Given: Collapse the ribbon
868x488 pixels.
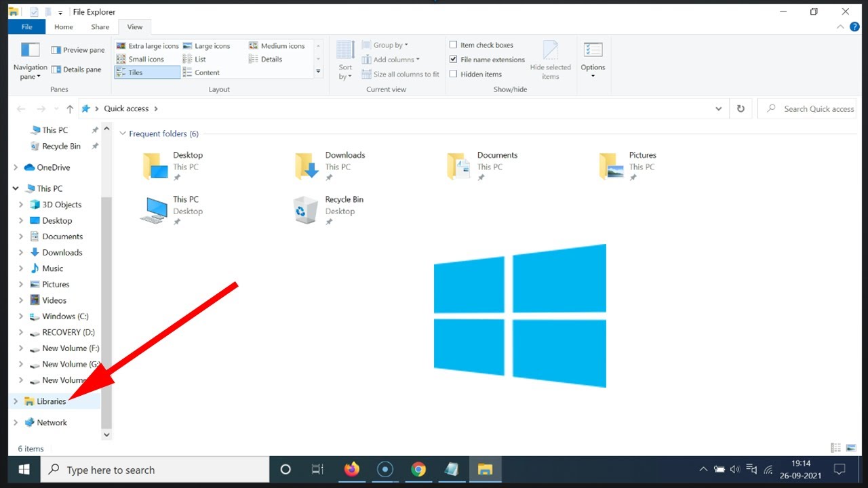Looking at the screenshot, I should [x=841, y=27].
